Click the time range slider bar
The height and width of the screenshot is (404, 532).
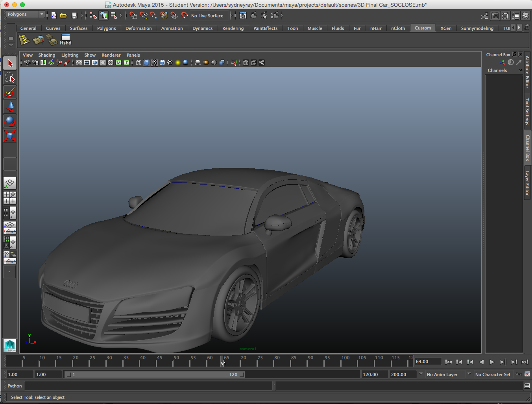154,374
